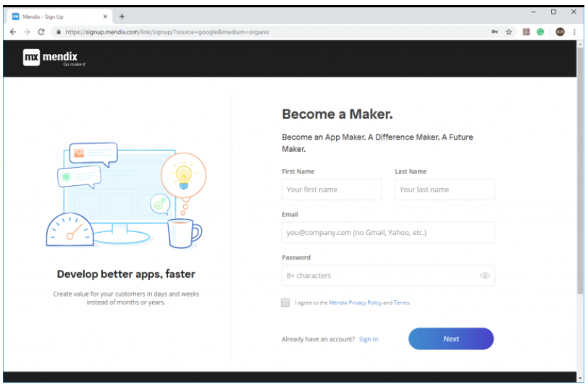
Task: Open the Terms link
Action: coord(402,302)
